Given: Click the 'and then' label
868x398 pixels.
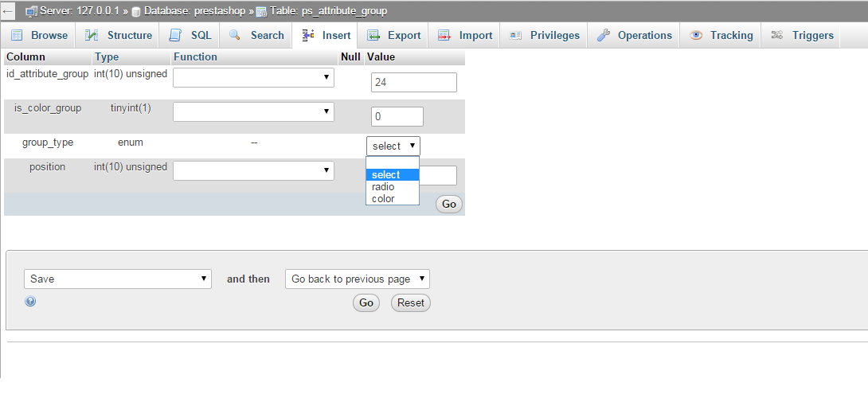Looking at the screenshot, I should (x=248, y=279).
